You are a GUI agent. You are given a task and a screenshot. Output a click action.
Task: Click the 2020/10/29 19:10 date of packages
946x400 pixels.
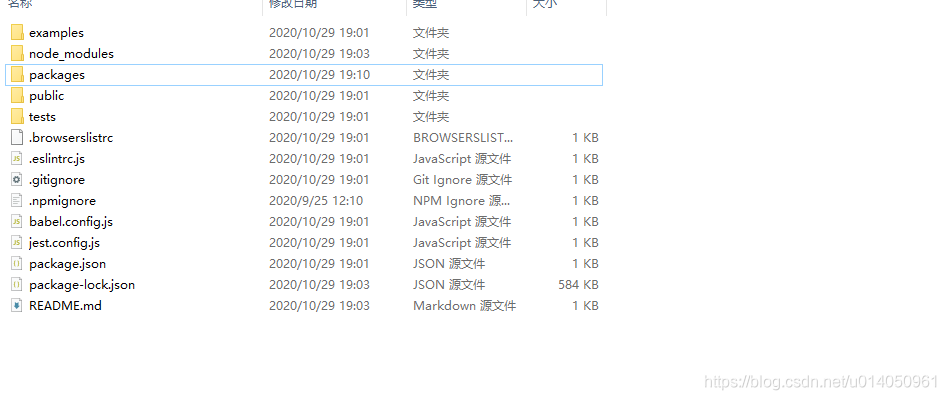click(x=320, y=75)
